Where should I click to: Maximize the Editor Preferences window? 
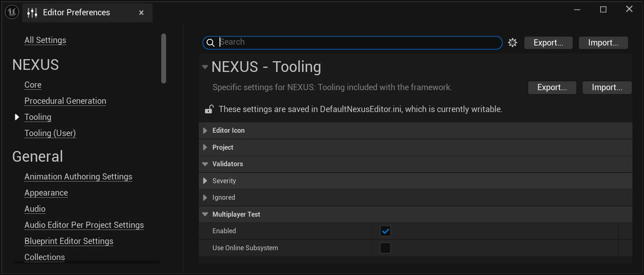[x=603, y=10]
